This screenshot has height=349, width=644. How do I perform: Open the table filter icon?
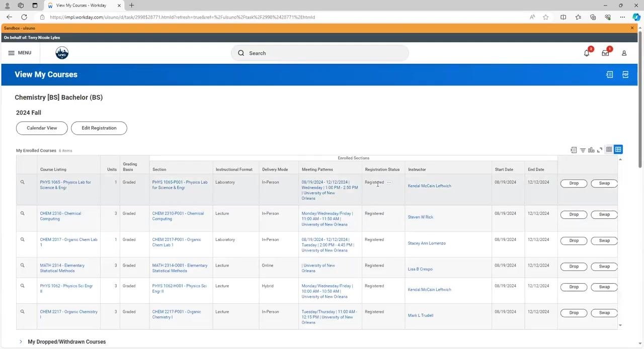click(583, 150)
